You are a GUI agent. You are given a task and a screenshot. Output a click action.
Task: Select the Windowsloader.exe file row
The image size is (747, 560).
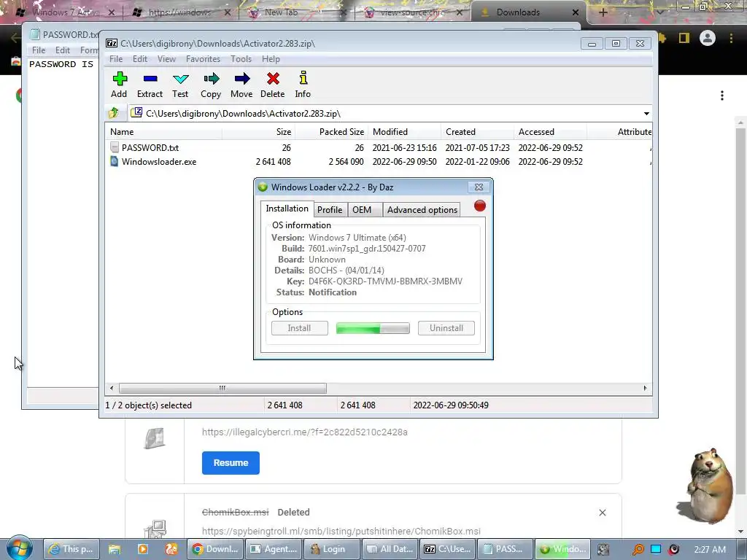379,161
